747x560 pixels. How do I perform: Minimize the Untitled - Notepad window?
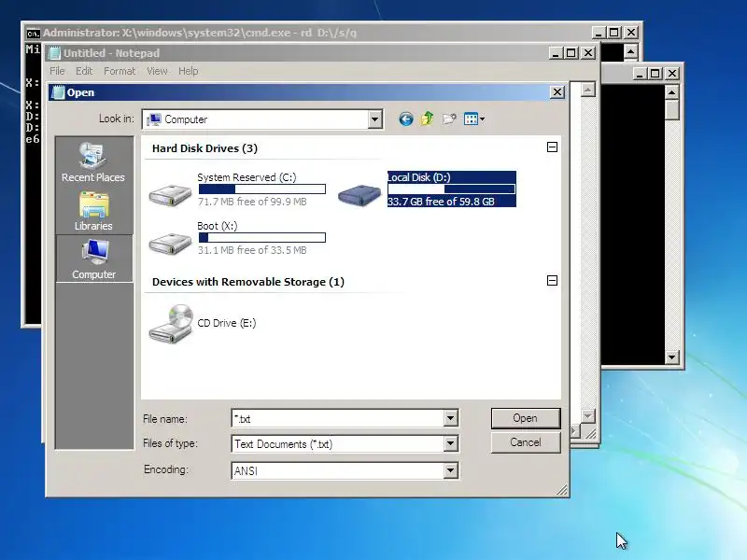click(x=556, y=53)
